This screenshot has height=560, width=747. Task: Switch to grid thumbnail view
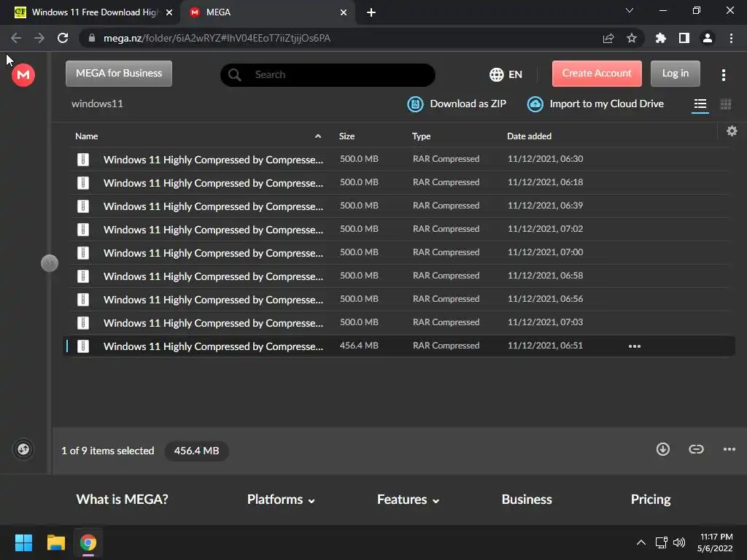726,104
